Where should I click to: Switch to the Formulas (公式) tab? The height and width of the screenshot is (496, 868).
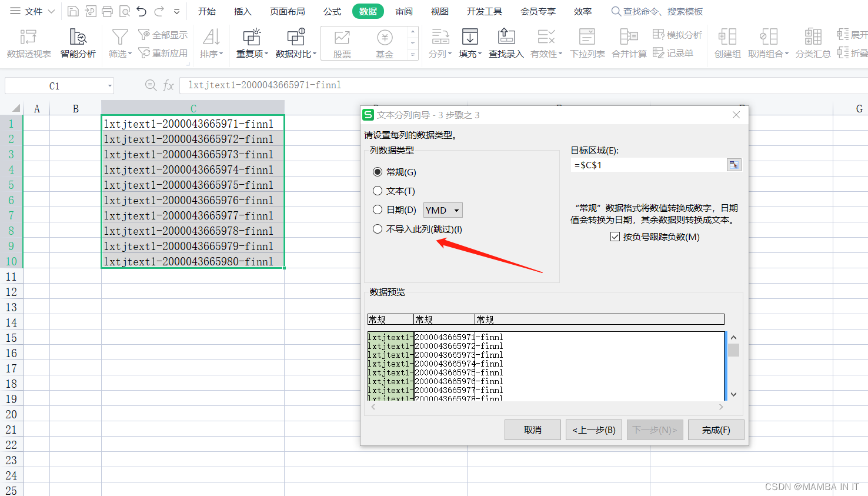pos(332,11)
